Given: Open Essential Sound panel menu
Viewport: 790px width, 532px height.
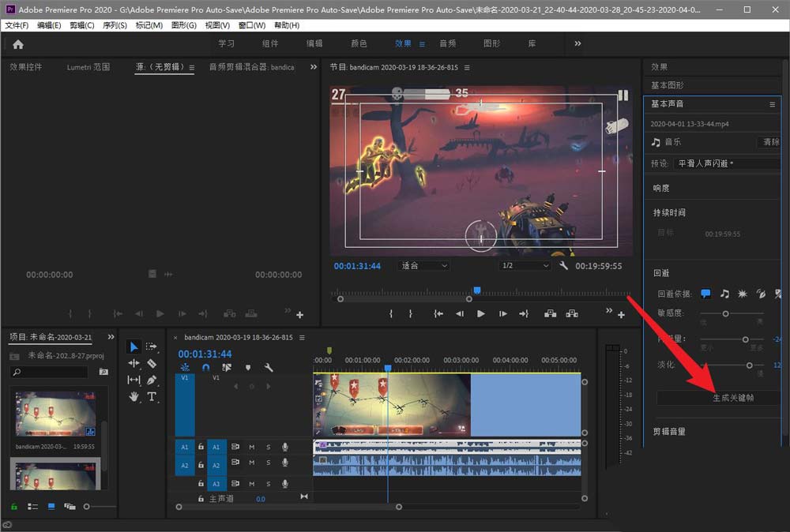Looking at the screenshot, I should click(x=772, y=104).
